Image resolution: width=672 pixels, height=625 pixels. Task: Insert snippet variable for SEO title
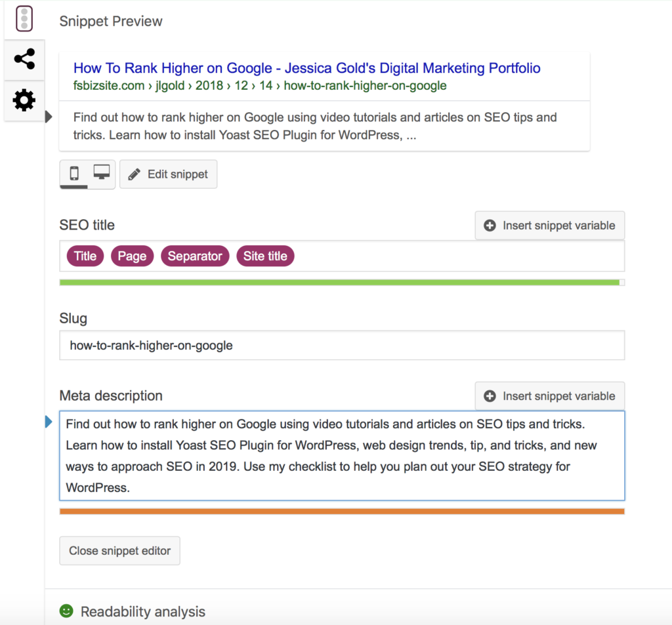pos(549,226)
